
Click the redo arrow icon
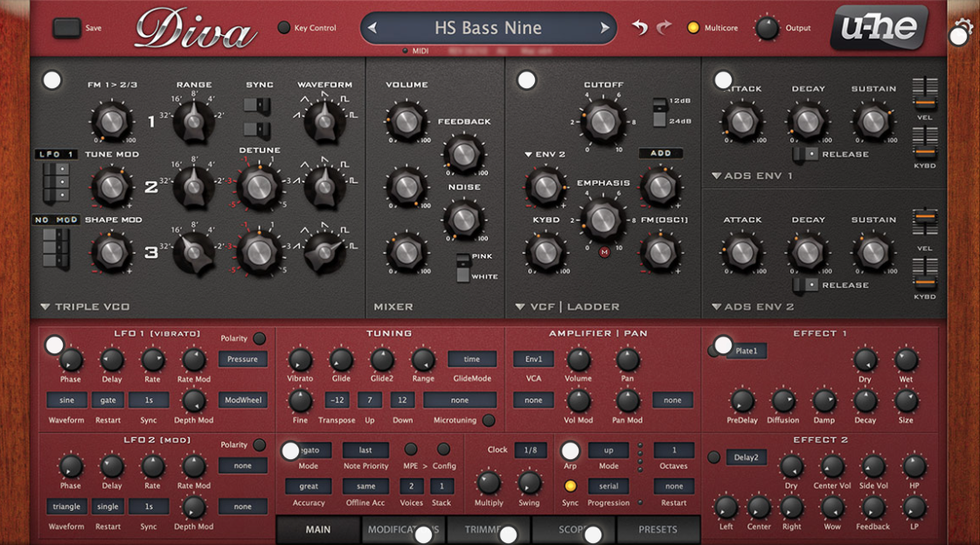tap(664, 28)
